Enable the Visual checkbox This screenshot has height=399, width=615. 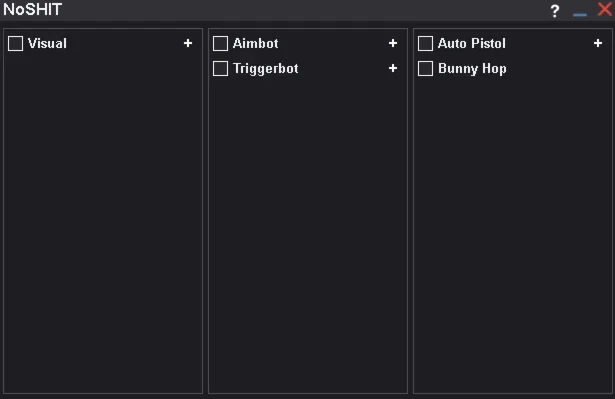(16, 43)
